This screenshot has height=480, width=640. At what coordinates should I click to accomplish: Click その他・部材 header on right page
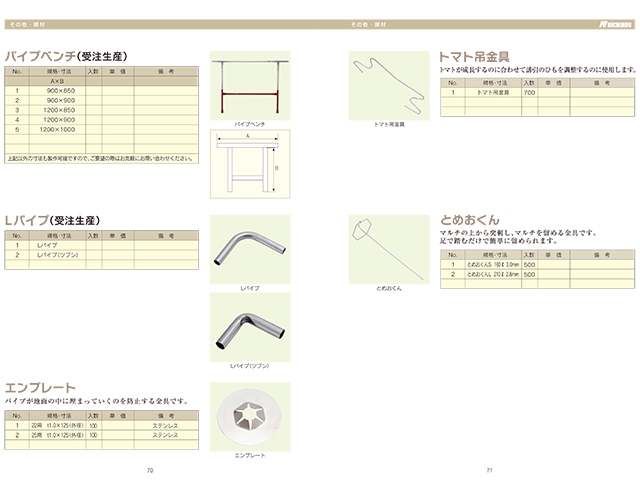point(369,24)
